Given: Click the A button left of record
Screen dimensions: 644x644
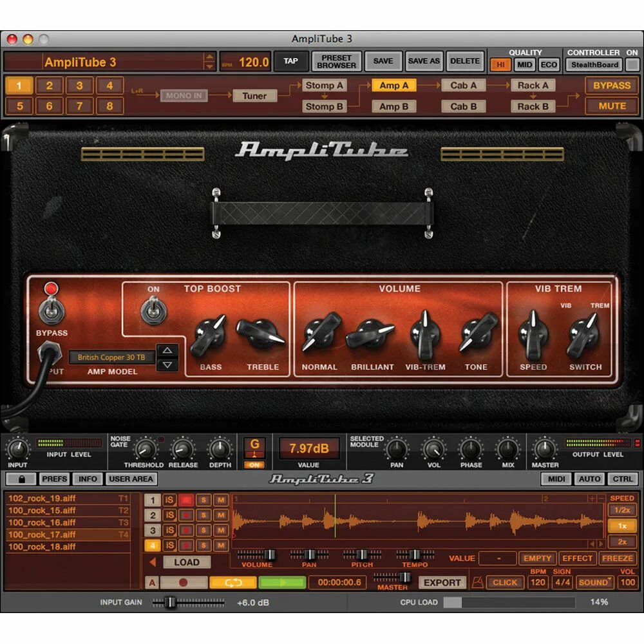Looking at the screenshot, I should 152,582.
